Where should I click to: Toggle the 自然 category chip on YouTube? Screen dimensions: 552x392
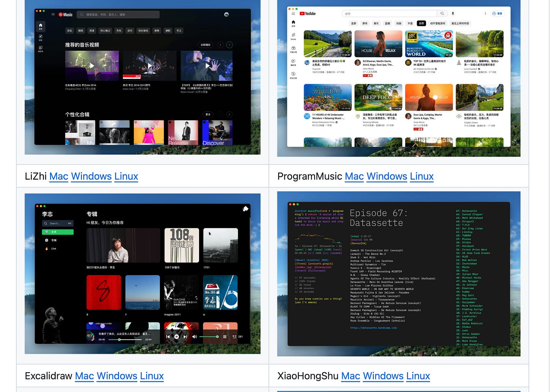[421, 23]
